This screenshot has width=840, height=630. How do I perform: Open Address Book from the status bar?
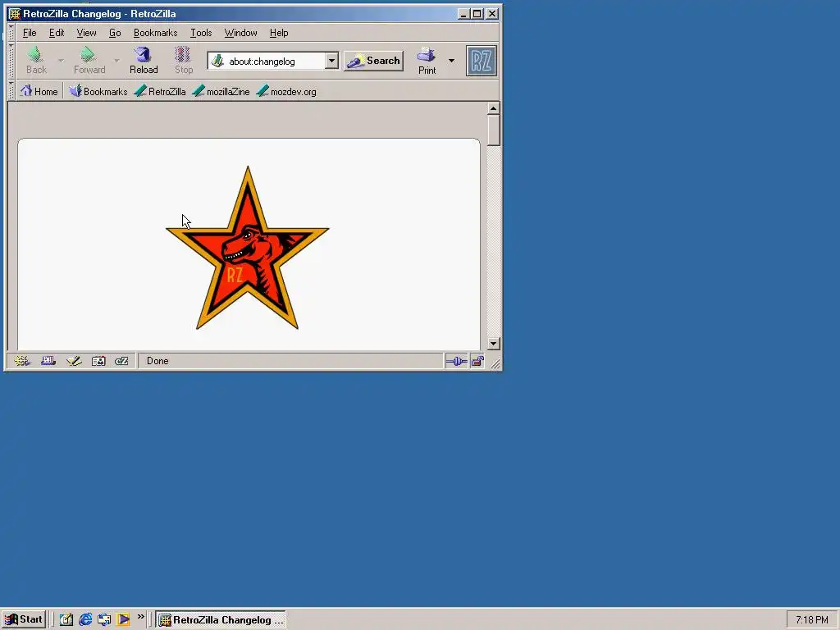98,361
